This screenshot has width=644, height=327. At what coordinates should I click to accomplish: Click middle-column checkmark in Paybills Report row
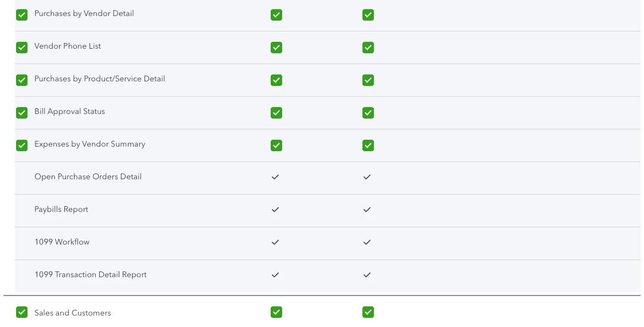275,210
